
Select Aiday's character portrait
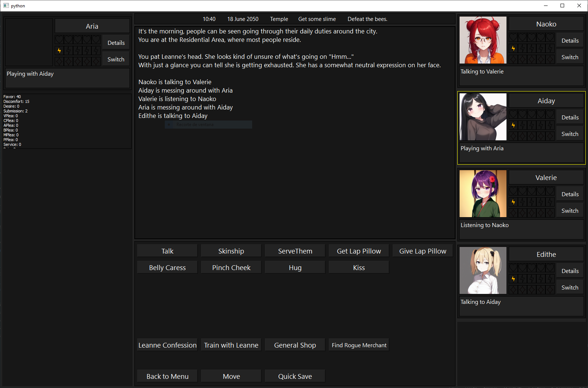click(483, 117)
